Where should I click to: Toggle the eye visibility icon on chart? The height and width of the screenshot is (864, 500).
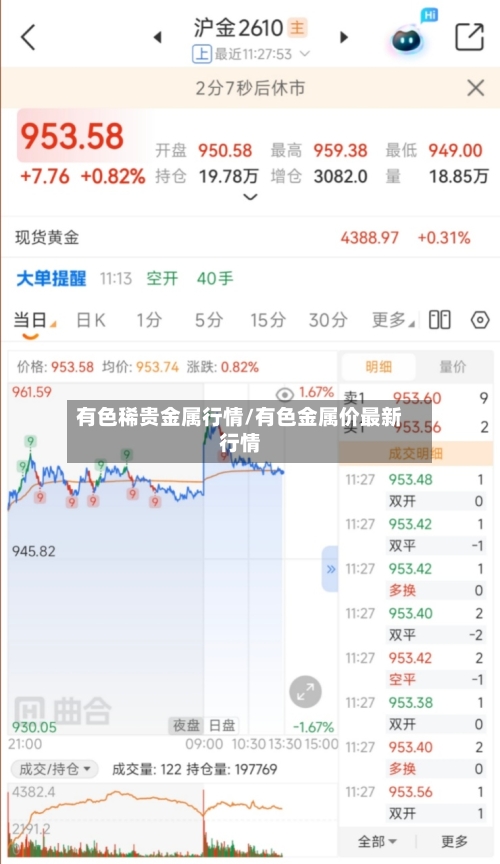[x=284, y=394]
